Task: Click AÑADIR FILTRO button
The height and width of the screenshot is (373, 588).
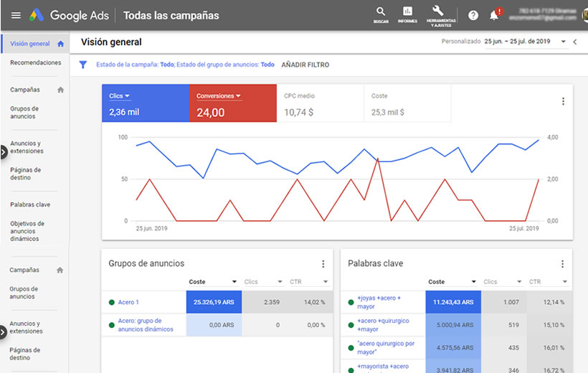Action: pyautogui.click(x=305, y=65)
